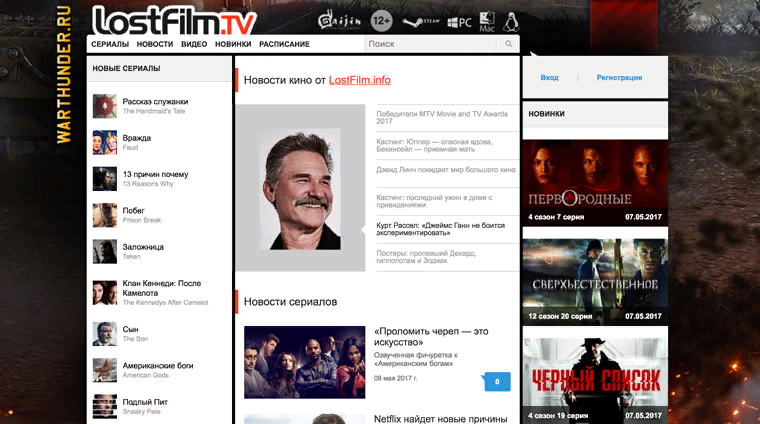Select the Рассказ служанки title

coord(155,102)
